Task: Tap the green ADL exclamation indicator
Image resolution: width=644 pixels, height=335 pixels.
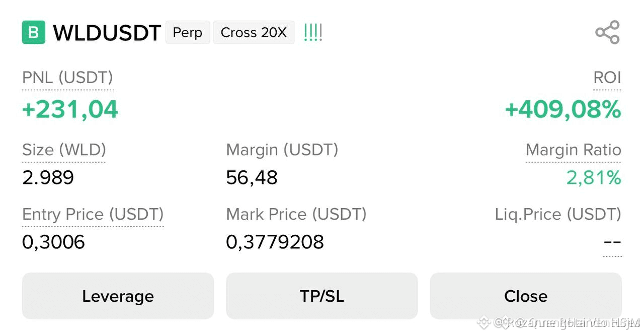Action: [x=313, y=33]
